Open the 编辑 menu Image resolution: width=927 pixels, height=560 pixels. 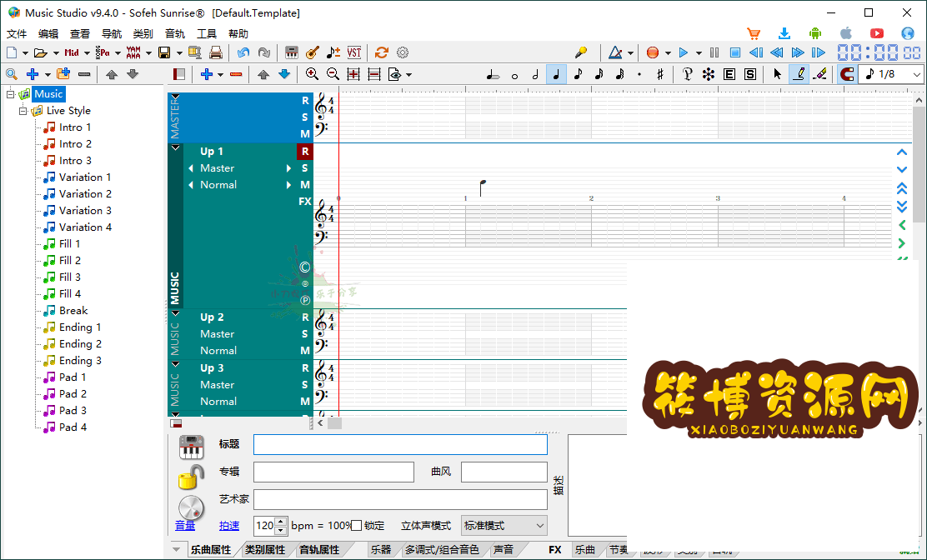click(48, 33)
